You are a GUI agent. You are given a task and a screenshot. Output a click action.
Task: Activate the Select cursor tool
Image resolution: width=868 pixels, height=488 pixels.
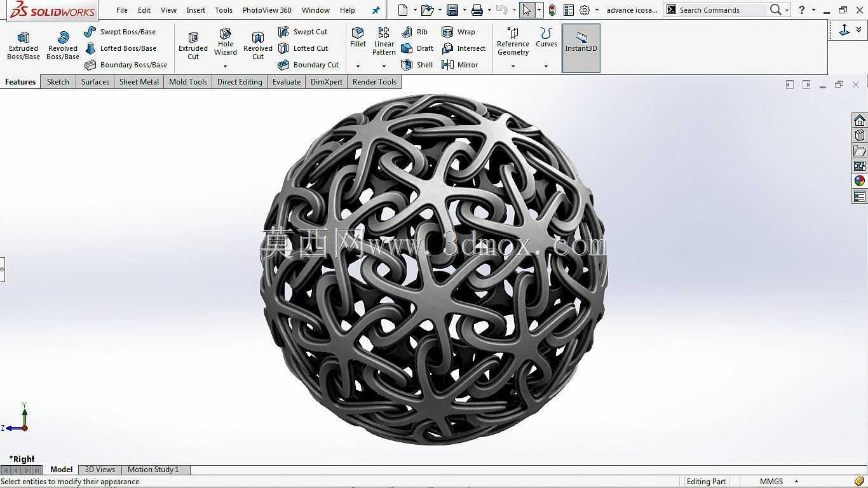526,10
